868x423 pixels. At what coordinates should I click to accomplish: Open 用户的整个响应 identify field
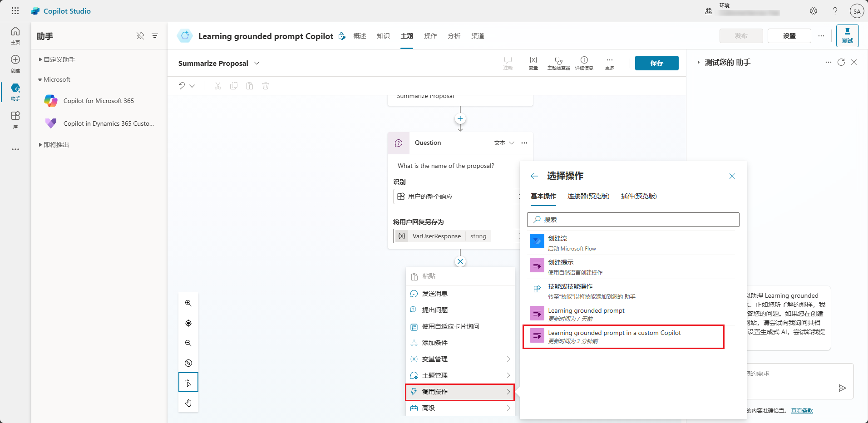[x=457, y=197]
